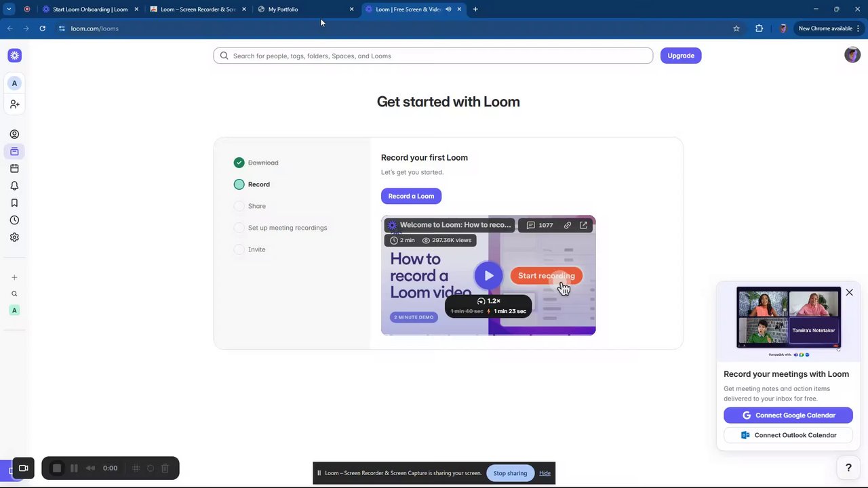Select the Invite checklist step
868x488 pixels.
250,249
